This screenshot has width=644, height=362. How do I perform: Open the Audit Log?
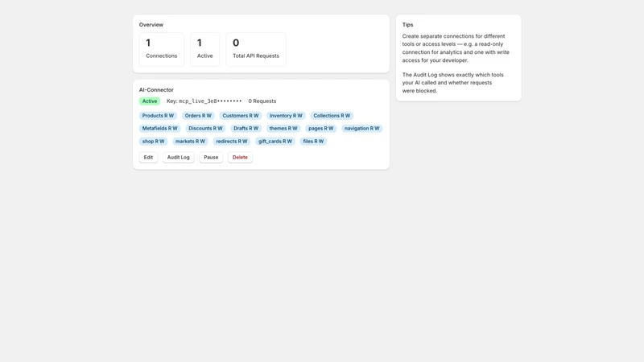pyautogui.click(x=178, y=157)
